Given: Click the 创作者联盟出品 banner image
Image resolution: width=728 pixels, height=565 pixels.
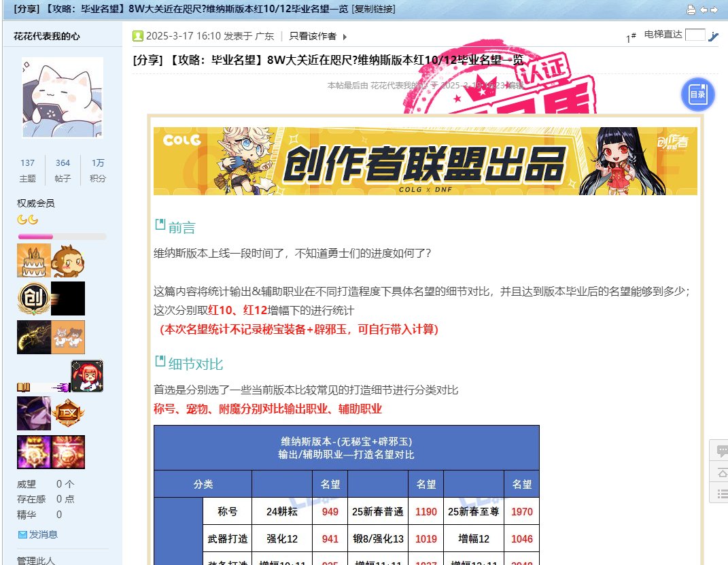Looking at the screenshot, I should pos(426,160).
